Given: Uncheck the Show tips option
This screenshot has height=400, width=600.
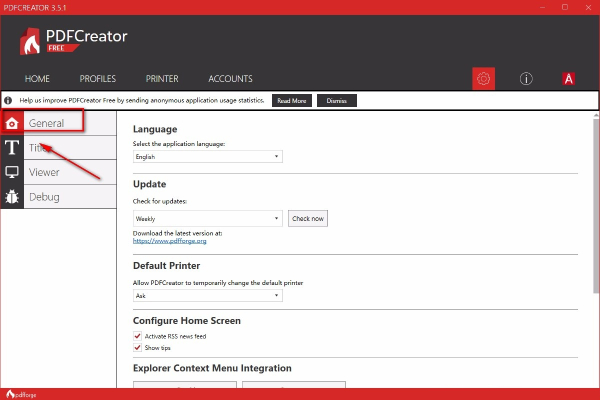Looking at the screenshot, I should (137, 348).
